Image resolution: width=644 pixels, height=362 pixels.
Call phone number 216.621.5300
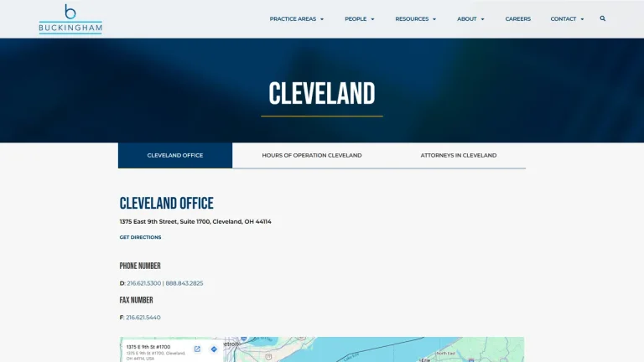(x=143, y=283)
